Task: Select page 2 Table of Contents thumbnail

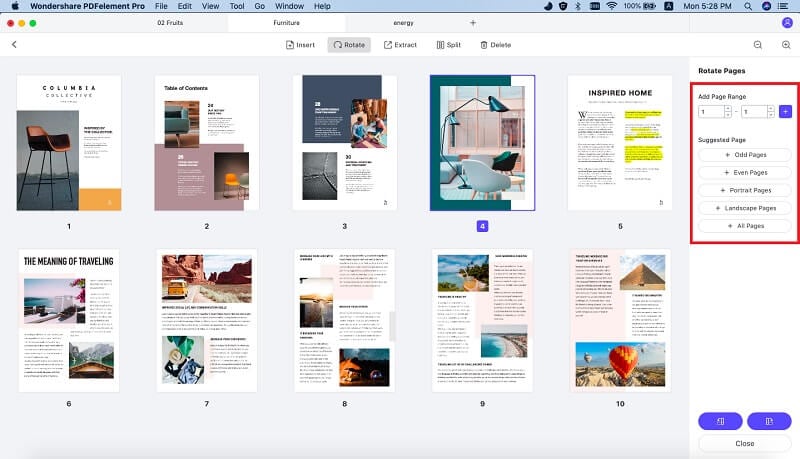Action: (x=207, y=143)
